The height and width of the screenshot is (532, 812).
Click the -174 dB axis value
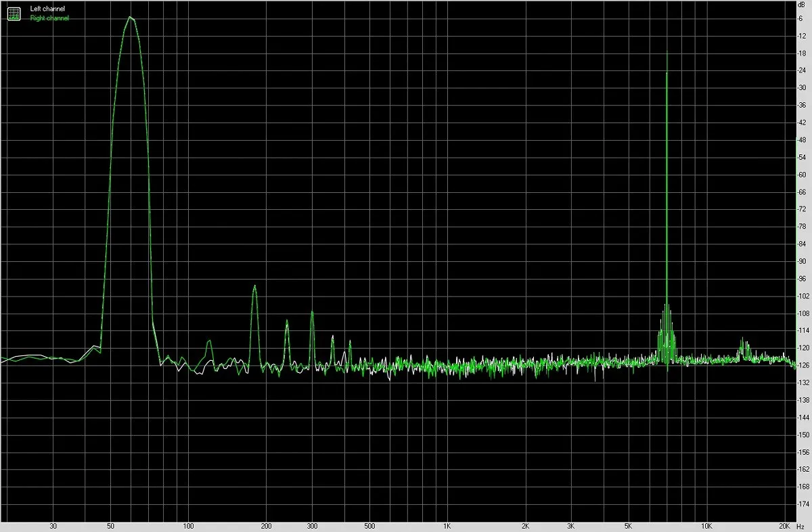(804, 505)
